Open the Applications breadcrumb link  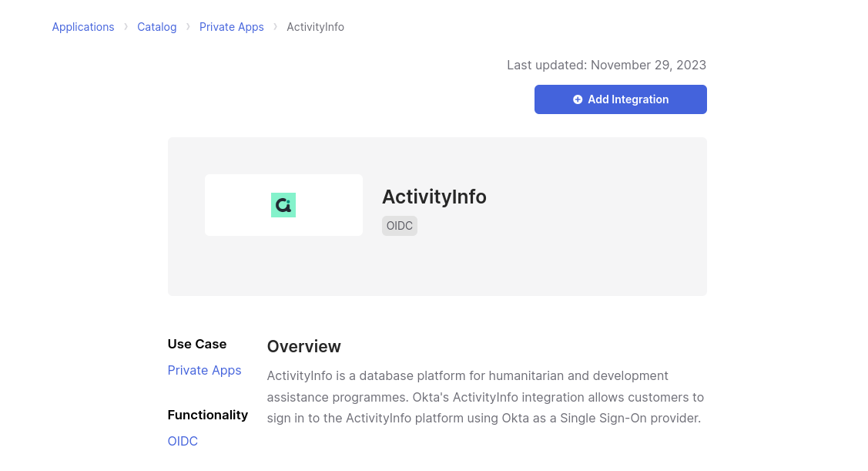point(83,27)
